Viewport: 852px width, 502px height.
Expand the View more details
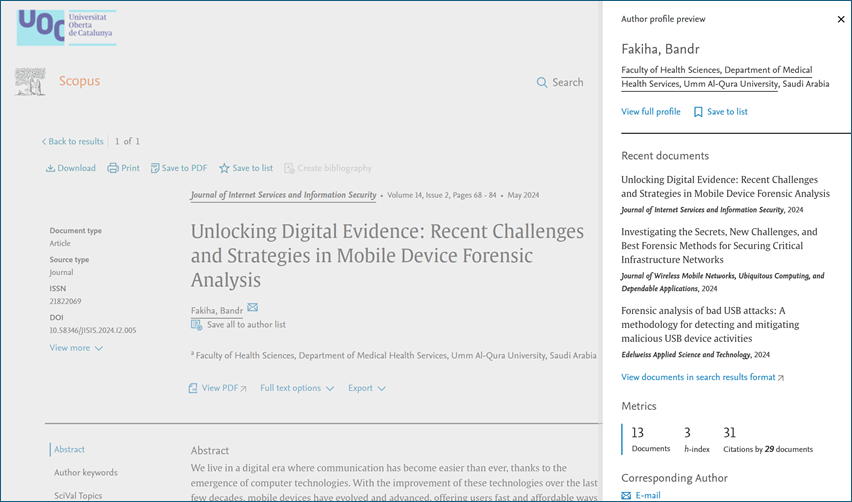click(76, 348)
